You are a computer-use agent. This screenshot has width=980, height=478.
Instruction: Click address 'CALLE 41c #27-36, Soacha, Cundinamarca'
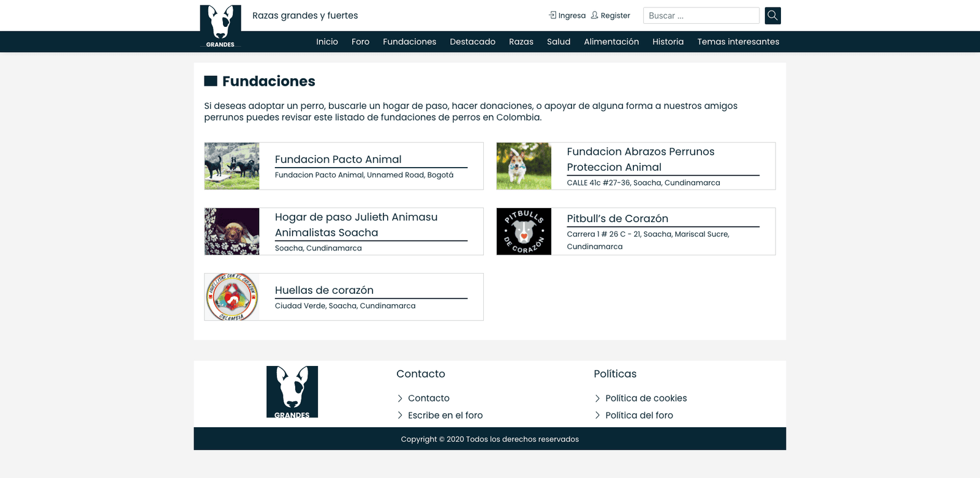point(644,183)
